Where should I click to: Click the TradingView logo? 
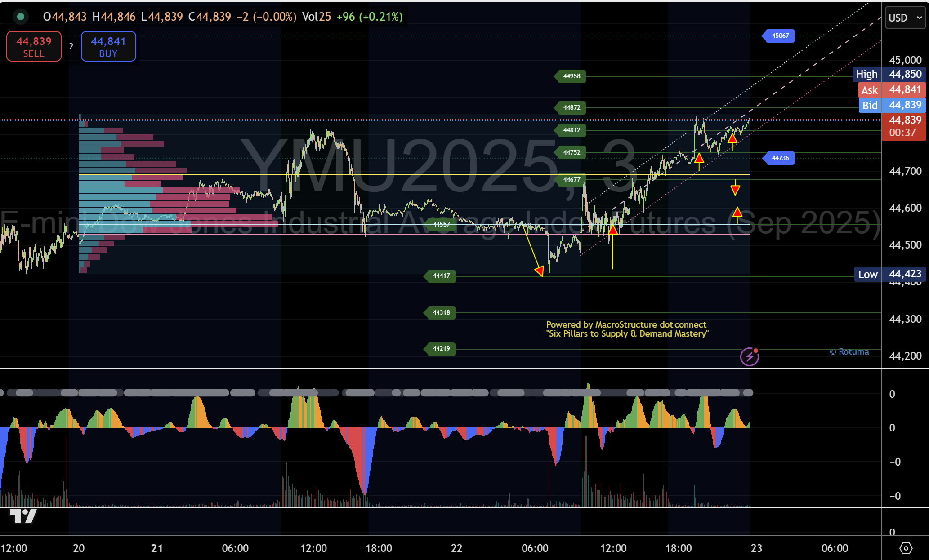(22, 516)
